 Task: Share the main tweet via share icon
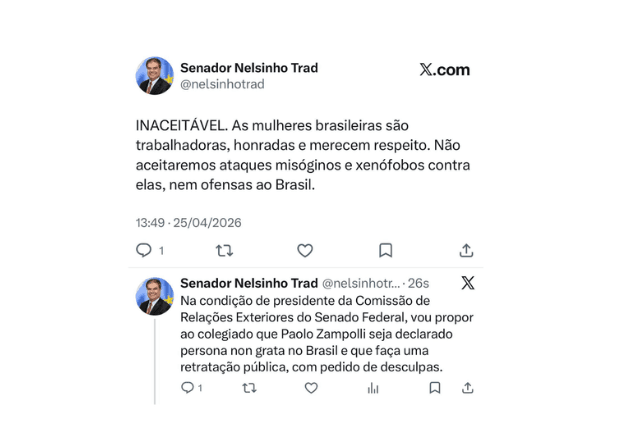(466, 250)
